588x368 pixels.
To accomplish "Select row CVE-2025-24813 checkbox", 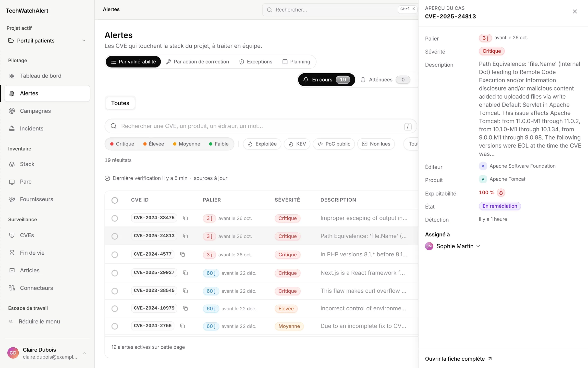I will click(115, 236).
